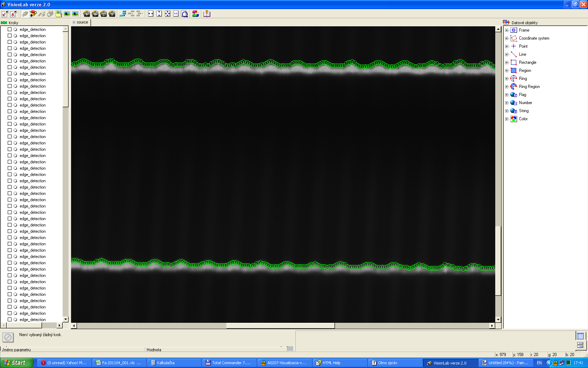Expand the Ring Region data object
588x368 pixels.
pyautogui.click(x=506, y=87)
